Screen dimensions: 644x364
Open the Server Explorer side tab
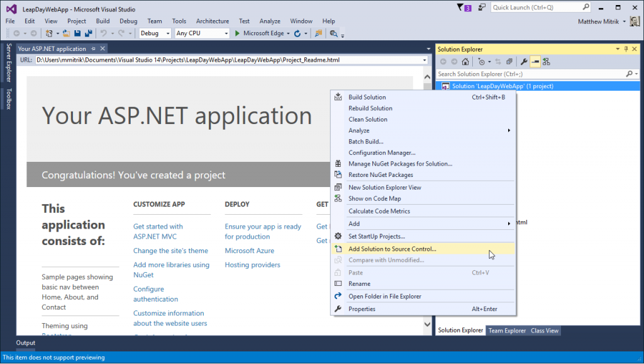point(9,62)
